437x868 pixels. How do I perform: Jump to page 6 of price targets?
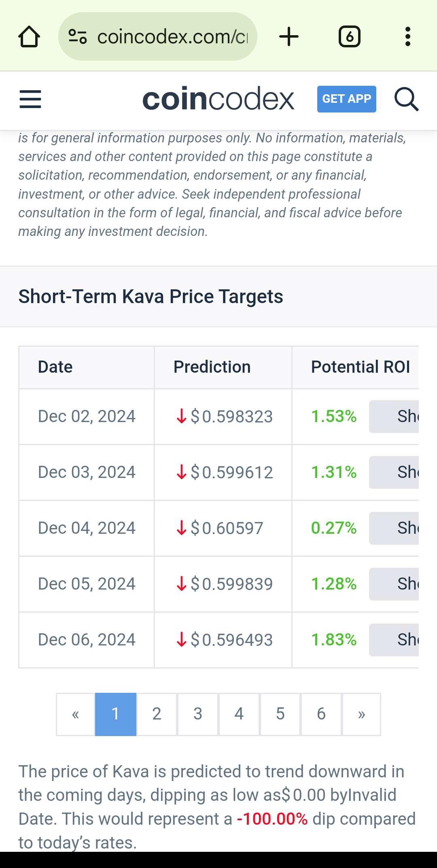click(x=321, y=714)
